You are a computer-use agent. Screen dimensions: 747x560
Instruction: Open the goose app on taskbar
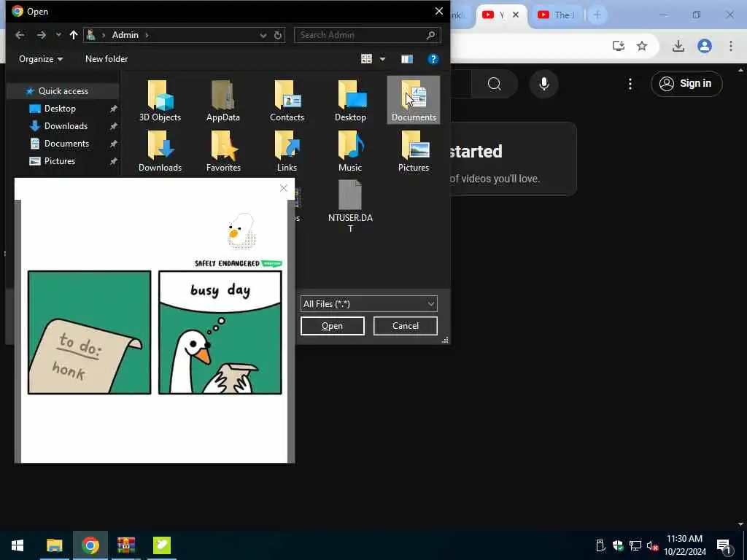click(162, 545)
